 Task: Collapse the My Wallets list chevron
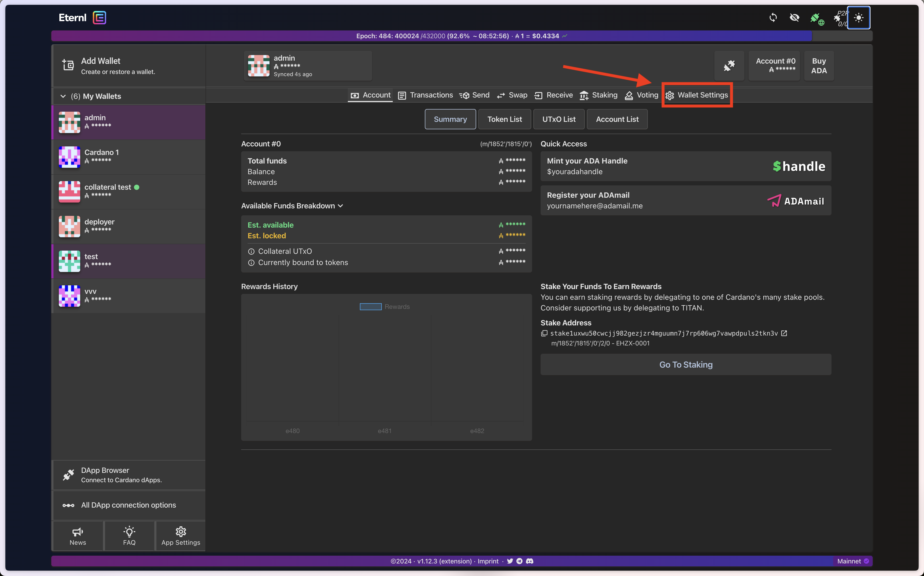63,96
